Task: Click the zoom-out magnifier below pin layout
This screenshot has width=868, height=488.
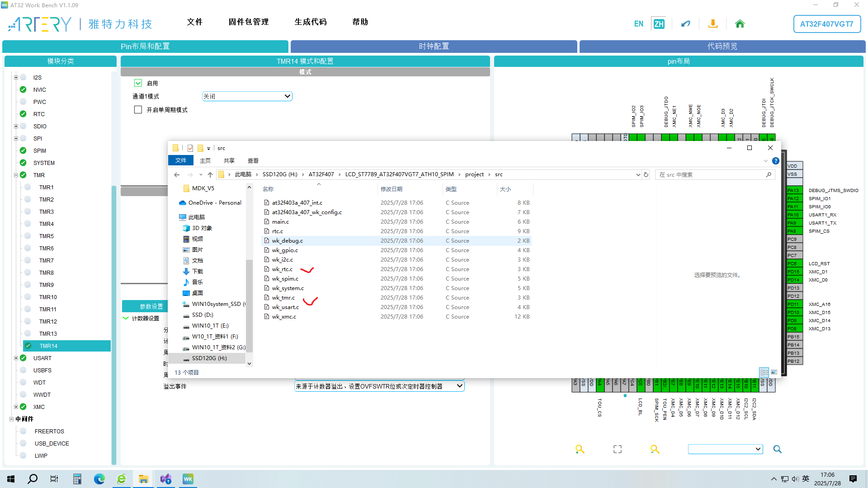Action: [x=655, y=449]
